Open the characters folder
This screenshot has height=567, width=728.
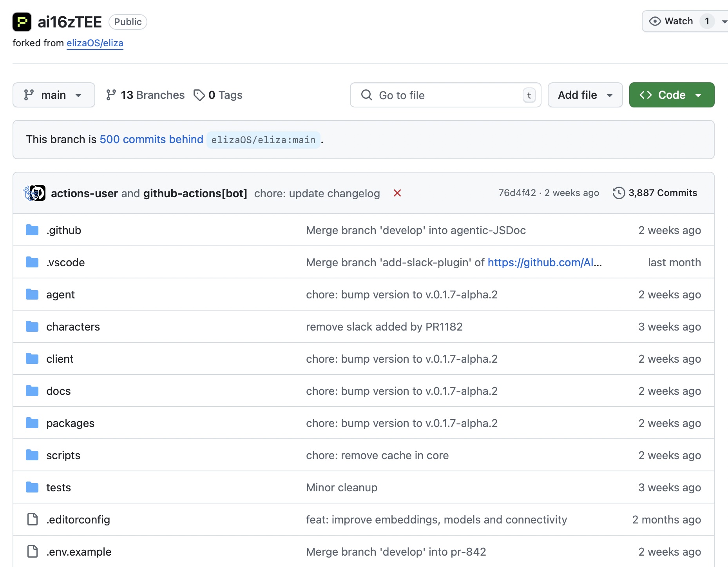tap(73, 327)
